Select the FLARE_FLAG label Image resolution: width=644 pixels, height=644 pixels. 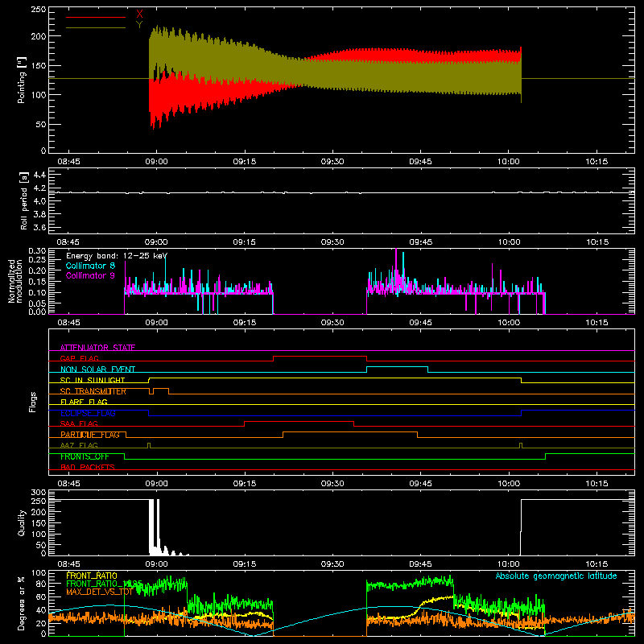[x=84, y=402]
